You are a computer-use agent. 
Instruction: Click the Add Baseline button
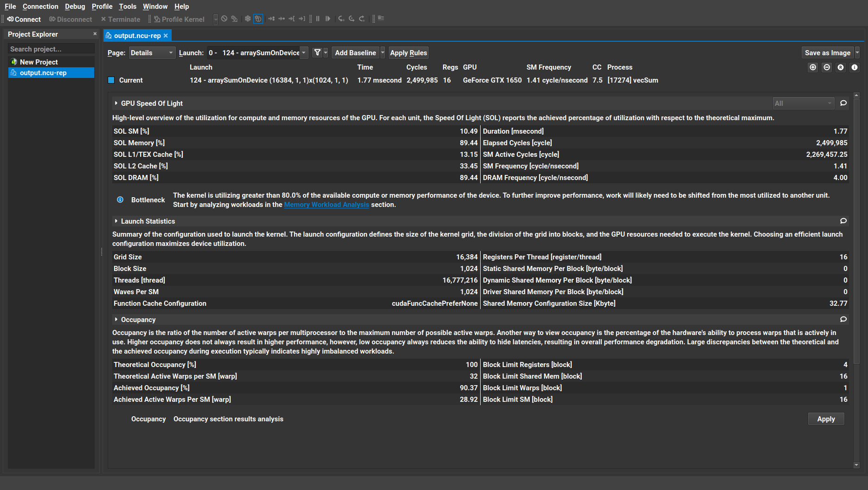(355, 53)
